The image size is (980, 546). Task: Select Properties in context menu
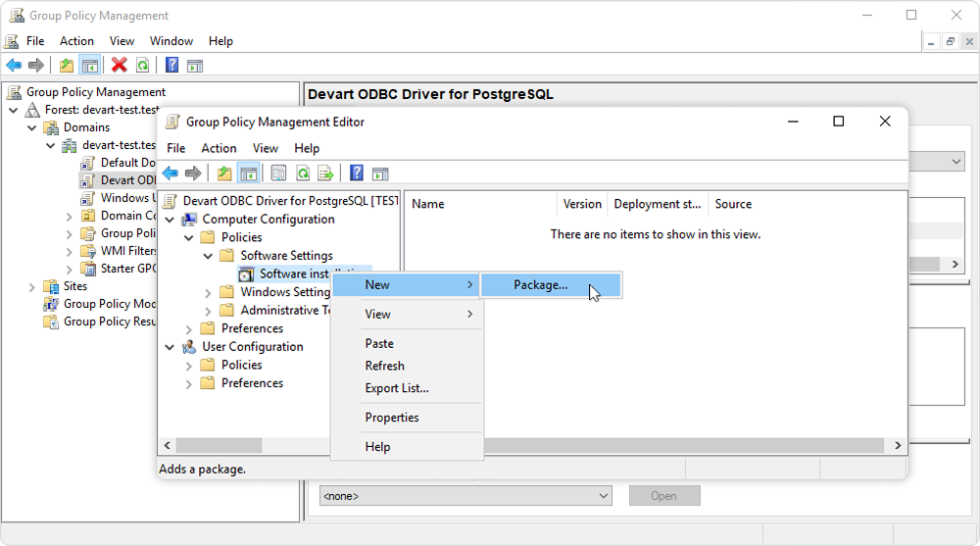(x=407, y=418)
